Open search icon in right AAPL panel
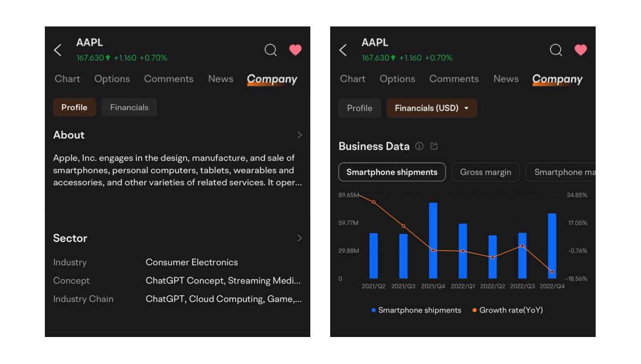This screenshot has width=641, height=364. (x=556, y=50)
